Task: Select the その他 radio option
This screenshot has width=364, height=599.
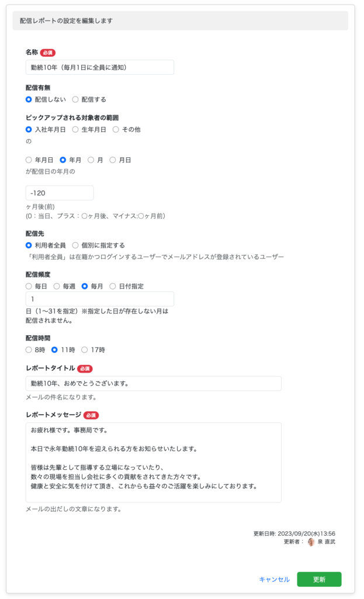Action: 116,129
